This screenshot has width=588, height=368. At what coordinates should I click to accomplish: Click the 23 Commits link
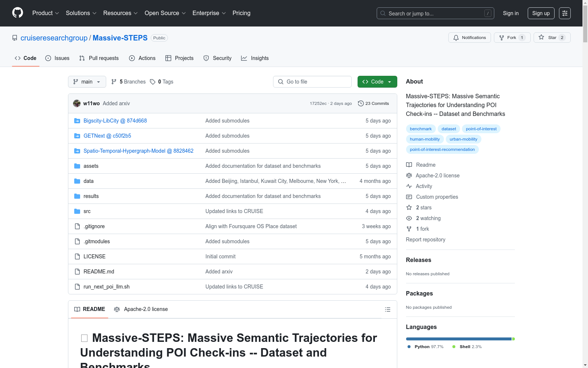point(373,103)
